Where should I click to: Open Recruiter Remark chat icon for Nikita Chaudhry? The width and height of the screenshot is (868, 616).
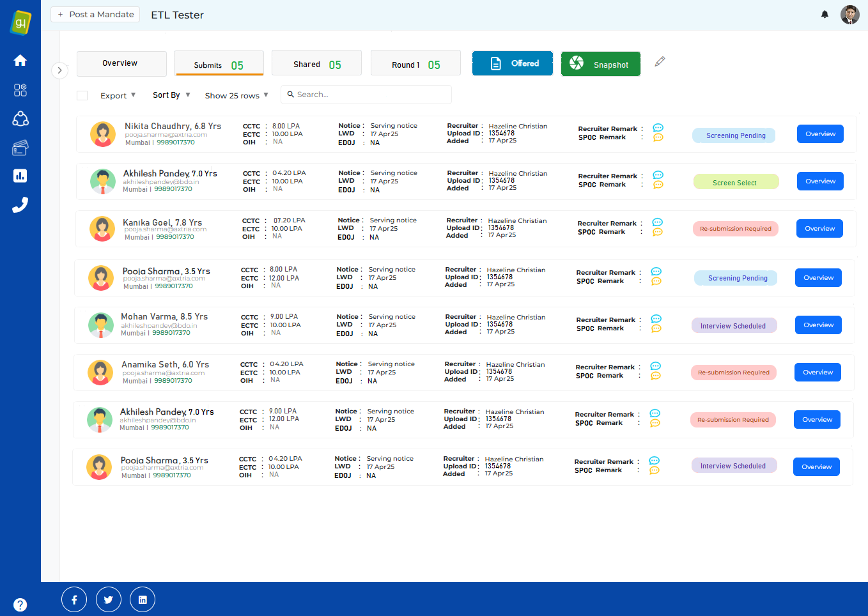click(x=658, y=128)
